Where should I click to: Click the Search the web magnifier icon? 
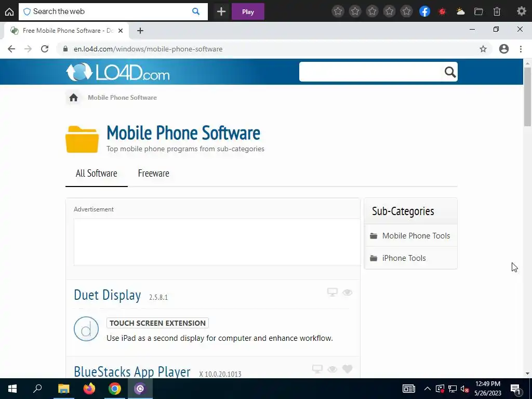196,11
